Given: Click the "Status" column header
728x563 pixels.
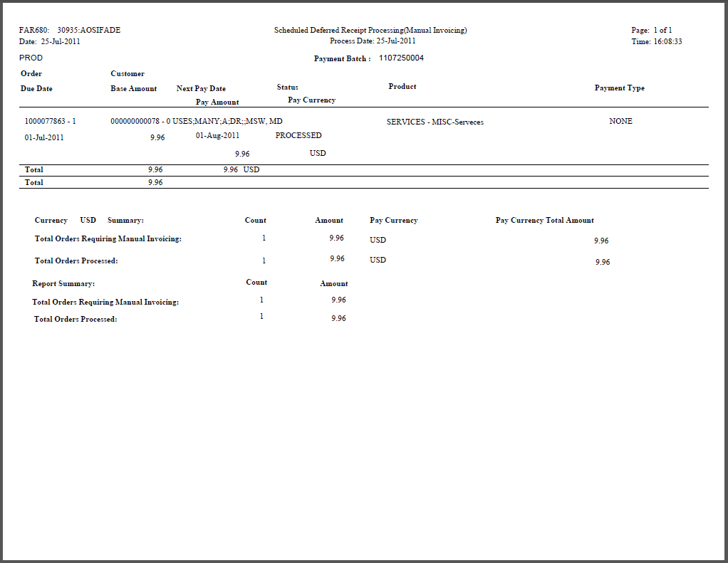Looking at the screenshot, I should [287, 87].
